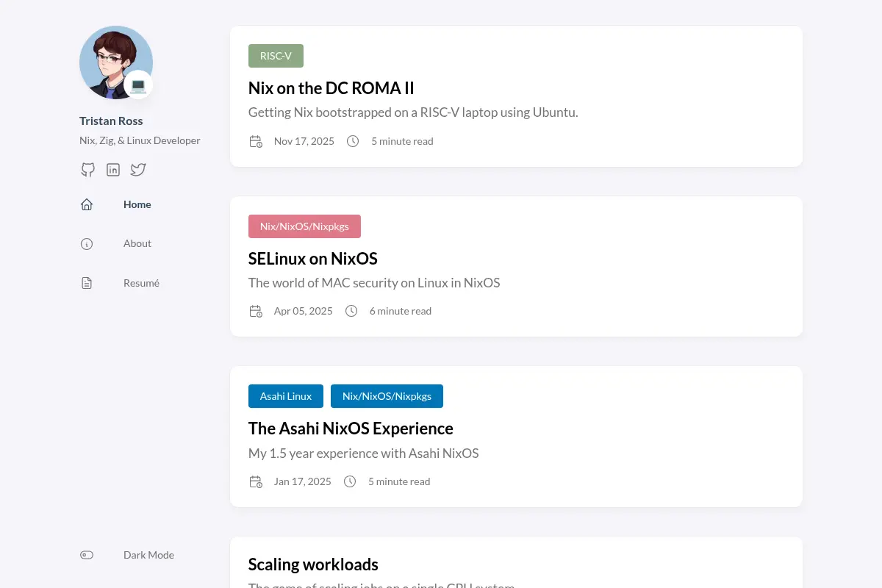Open post Nix on the DC ROMA II

[331, 88]
